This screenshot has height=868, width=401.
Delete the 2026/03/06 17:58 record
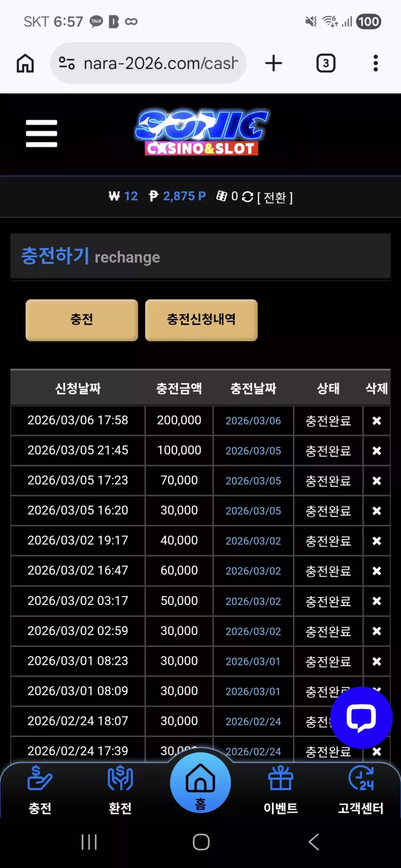coord(376,421)
